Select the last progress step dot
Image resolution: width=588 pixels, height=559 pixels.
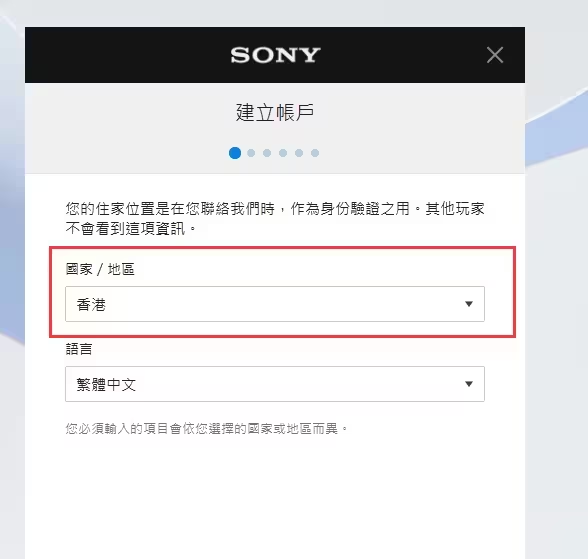click(315, 153)
